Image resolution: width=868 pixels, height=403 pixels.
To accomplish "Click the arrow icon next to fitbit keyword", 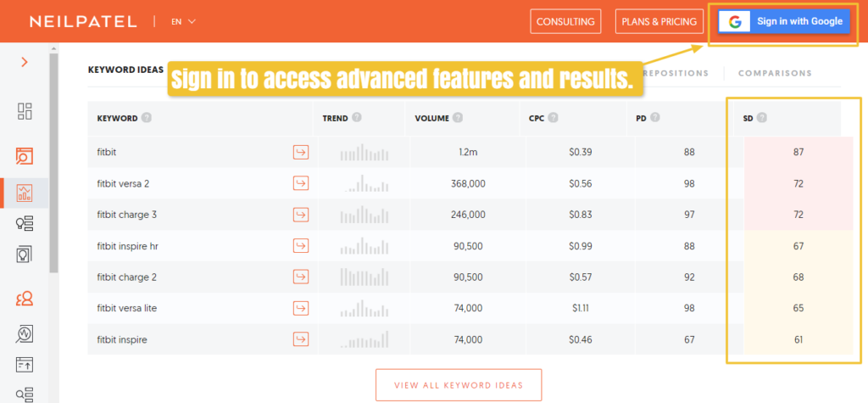I will [300, 153].
